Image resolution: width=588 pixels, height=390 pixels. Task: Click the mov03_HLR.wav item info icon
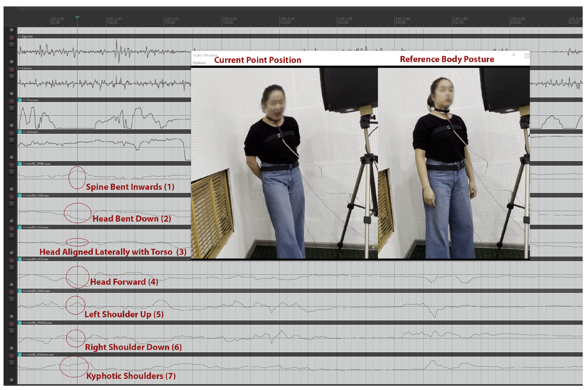tap(20, 227)
